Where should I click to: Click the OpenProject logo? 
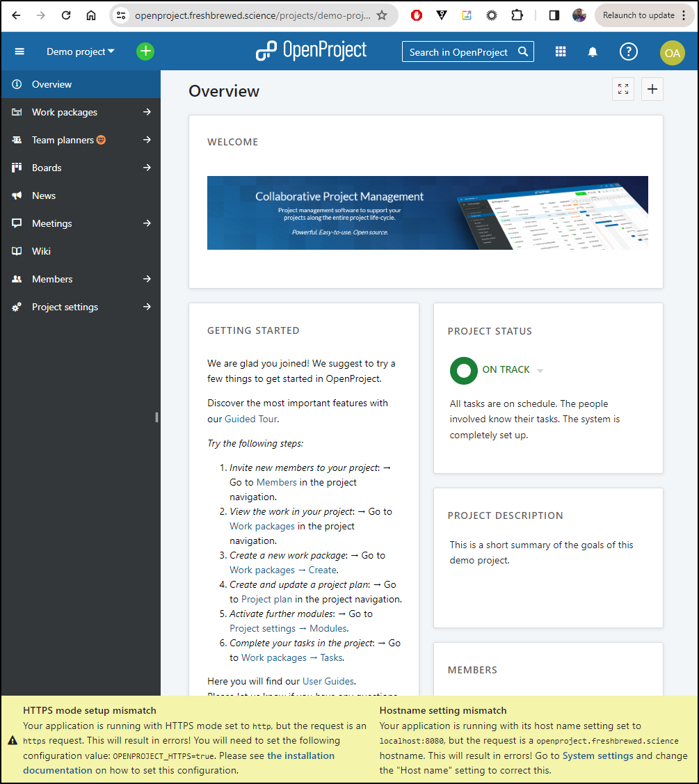[x=311, y=51]
